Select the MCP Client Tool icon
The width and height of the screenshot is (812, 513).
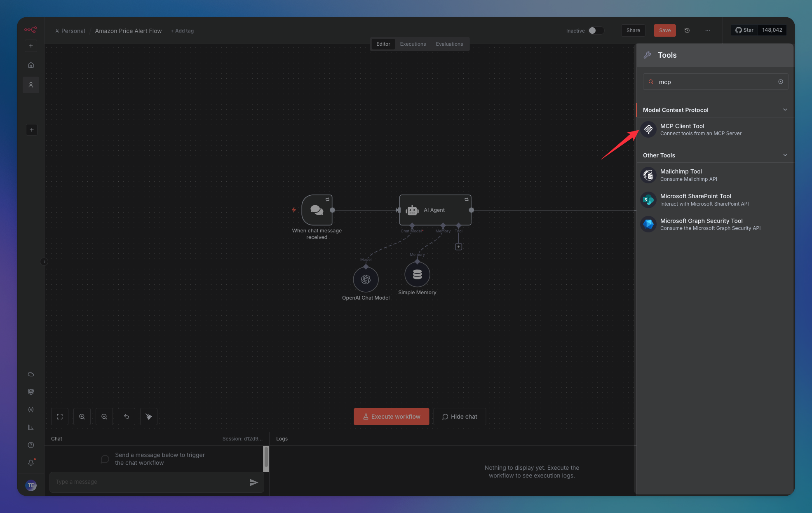point(648,129)
